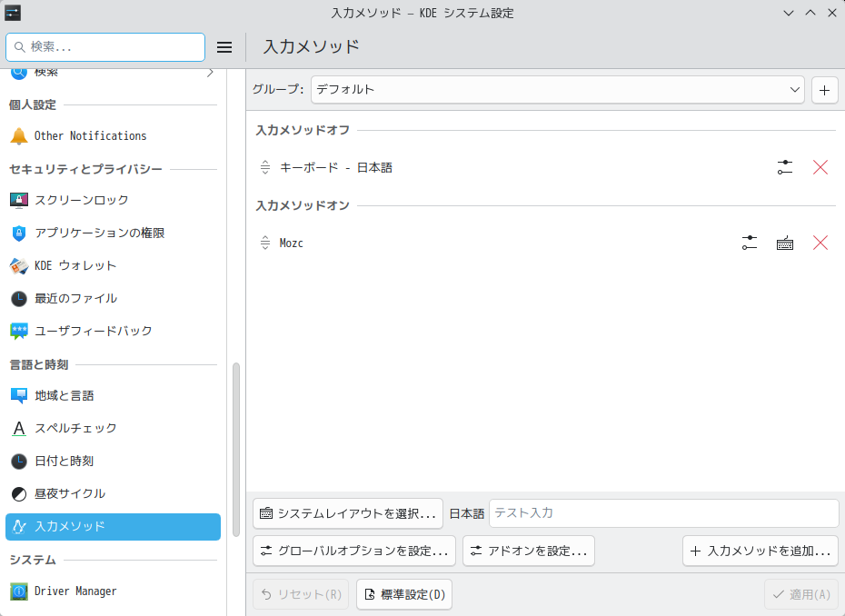Image resolution: width=845 pixels, height=616 pixels.
Task: Open ユーザフィードバック settings
Action: tap(114, 331)
